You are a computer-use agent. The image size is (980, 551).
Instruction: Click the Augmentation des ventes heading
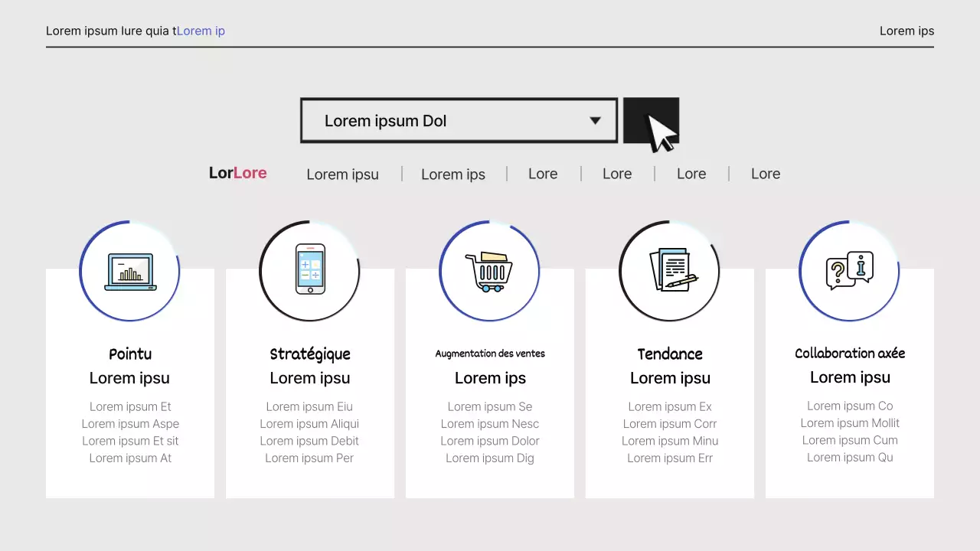(490, 354)
